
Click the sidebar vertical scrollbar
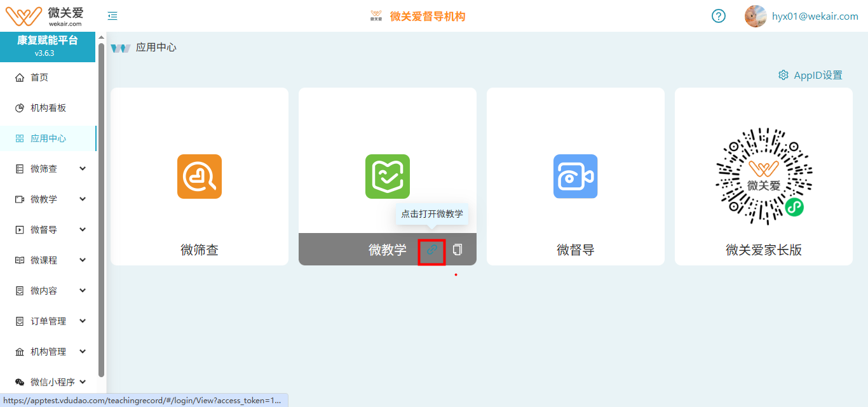[102, 210]
